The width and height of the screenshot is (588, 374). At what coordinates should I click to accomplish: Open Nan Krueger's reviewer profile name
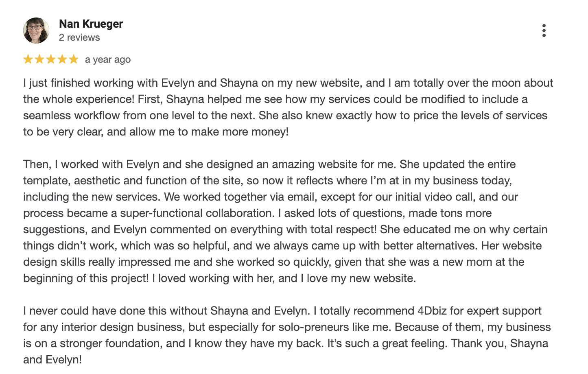pyautogui.click(x=91, y=24)
